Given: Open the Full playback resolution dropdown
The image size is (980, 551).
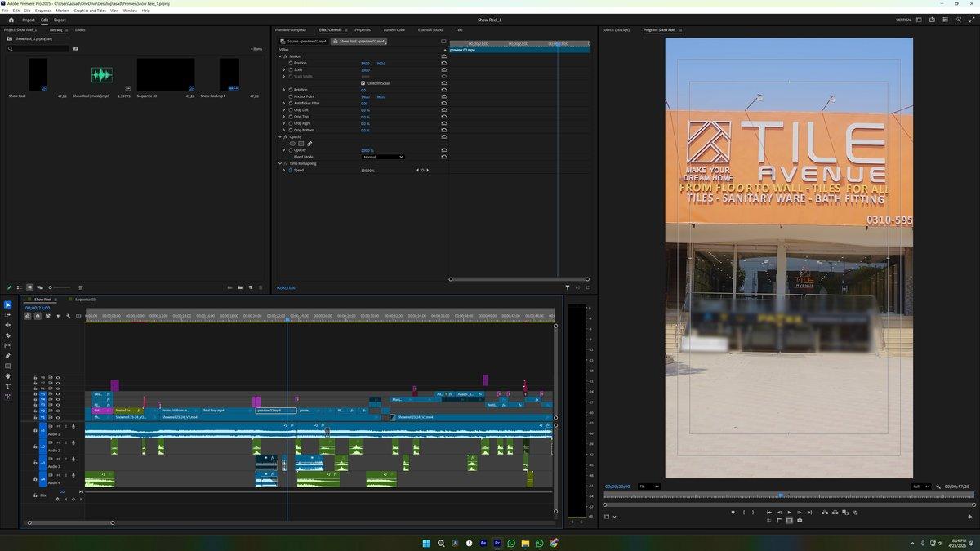Looking at the screenshot, I should click(x=921, y=487).
